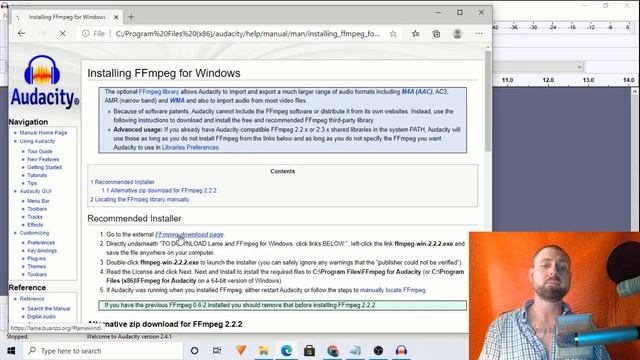Viewport: 640px width, 360px height.
Task: Follow the manually locate FFmpeg link
Action: 393,290
